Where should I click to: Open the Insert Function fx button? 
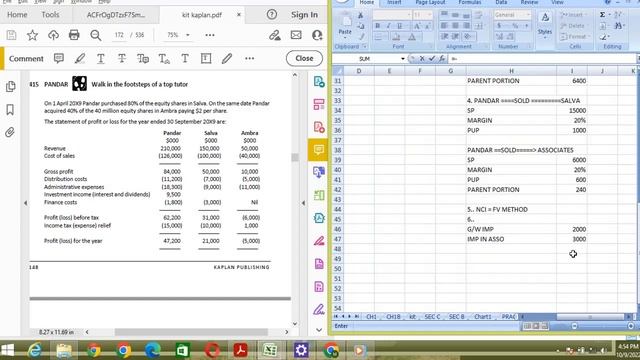(442, 59)
